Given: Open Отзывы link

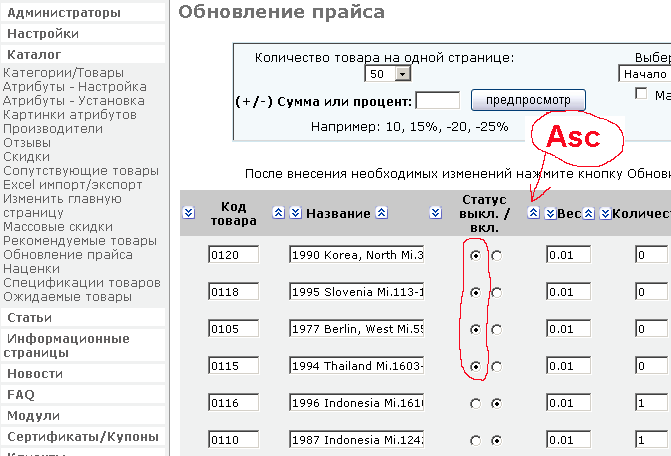Looking at the screenshot, I should 27,143.
